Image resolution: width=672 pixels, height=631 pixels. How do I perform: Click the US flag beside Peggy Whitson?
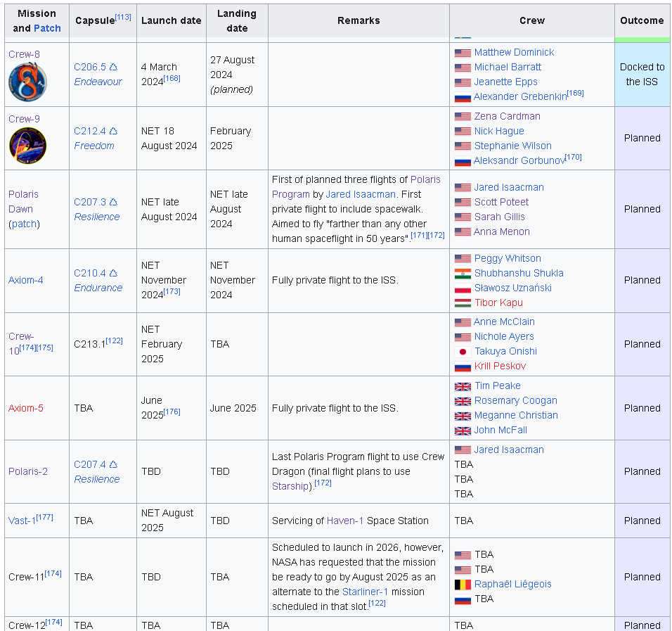tap(463, 259)
